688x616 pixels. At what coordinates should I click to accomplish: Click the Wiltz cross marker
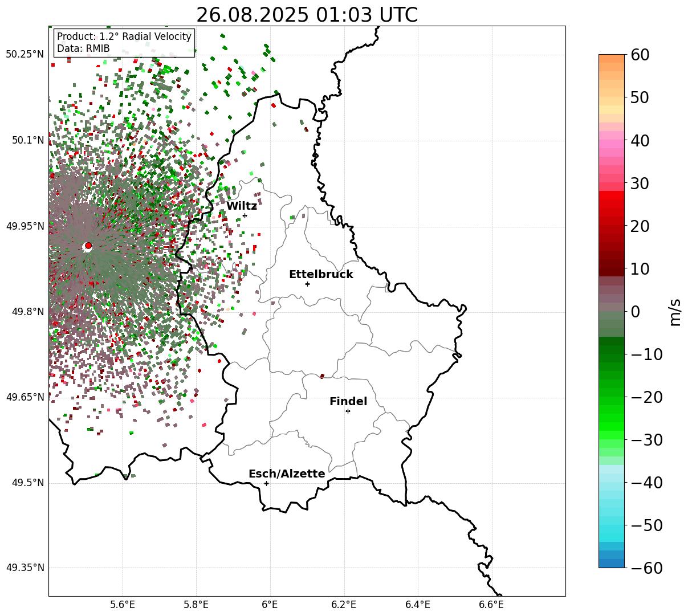pyautogui.click(x=245, y=215)
